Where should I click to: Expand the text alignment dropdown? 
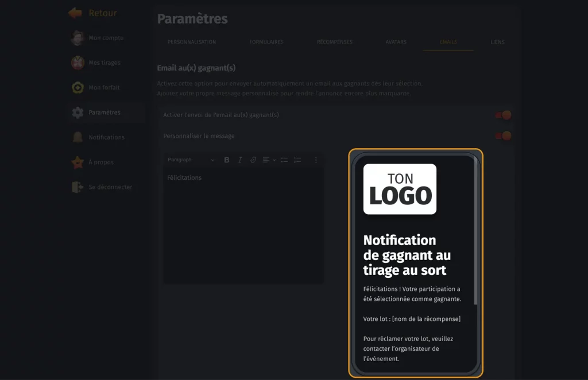(x=269, y=160)
